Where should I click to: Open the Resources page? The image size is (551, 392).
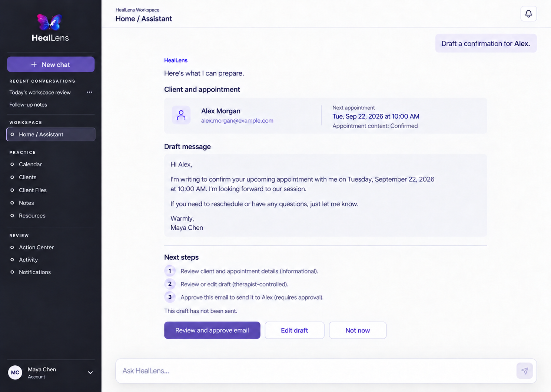tap(32, 216)
